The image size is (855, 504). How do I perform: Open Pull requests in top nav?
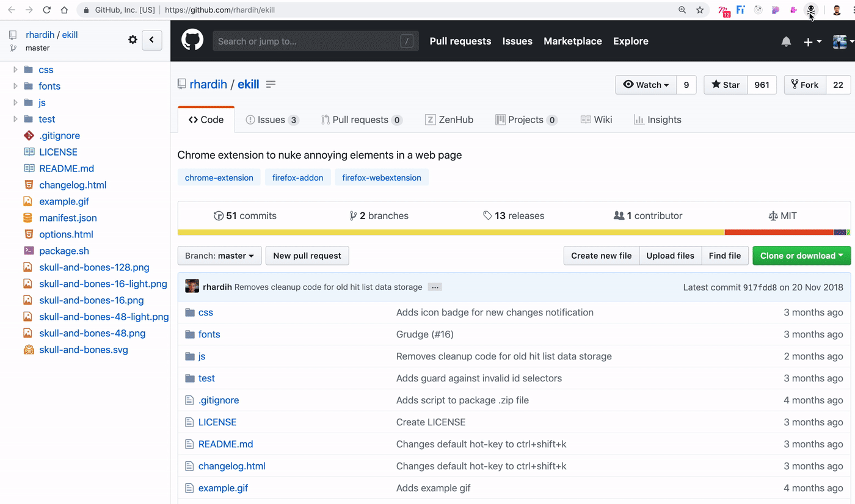(x=460, y=41)
